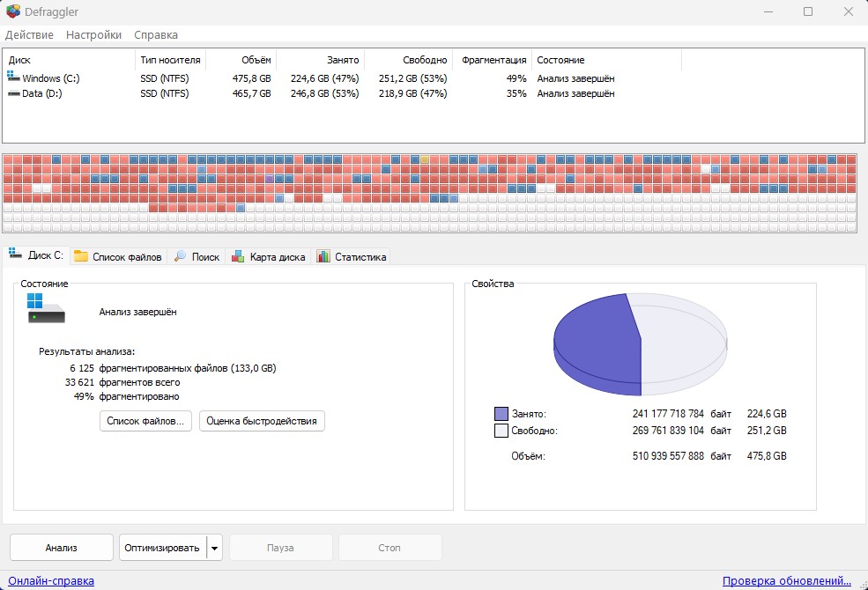This screenshot has height=590, width=868.
Task: Click the yellow block in the disk map
Action: point(425,159)
